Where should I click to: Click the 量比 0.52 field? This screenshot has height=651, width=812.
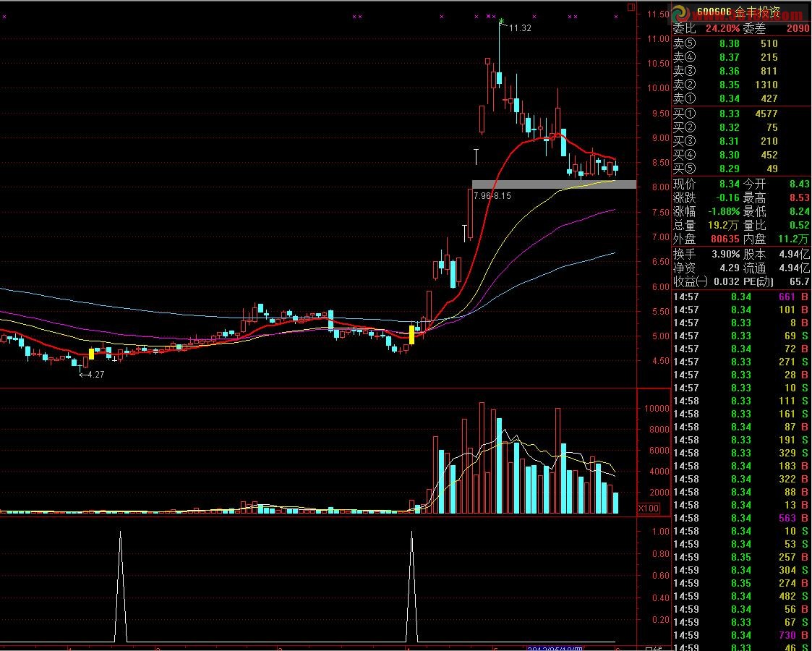tap(777, 225)
